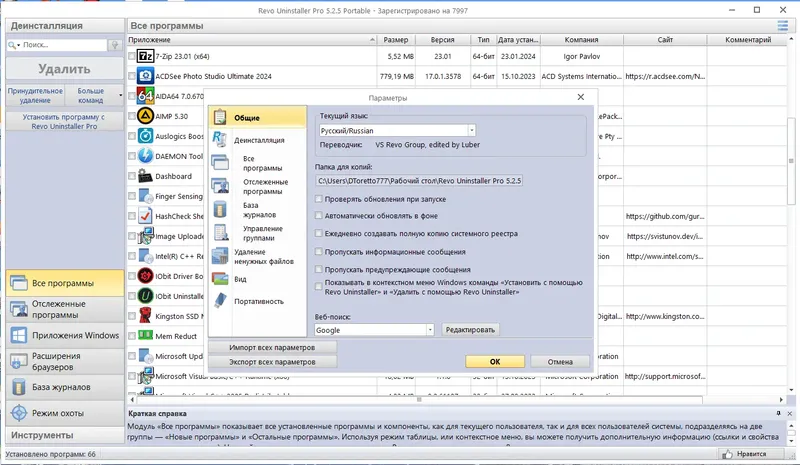This screenshot has width=800, height=465.
Task: Sort by the Приложение column header
Action: coord(252,40)
